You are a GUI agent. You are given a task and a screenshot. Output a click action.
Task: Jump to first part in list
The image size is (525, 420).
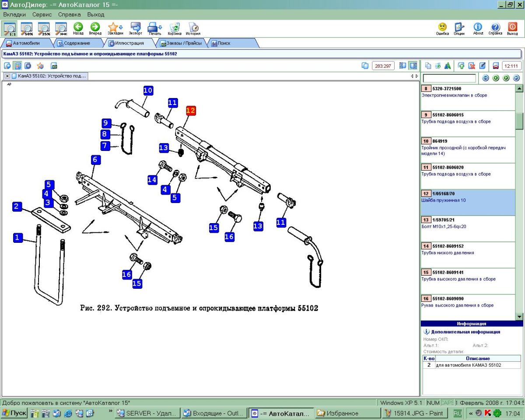[486, 78]
